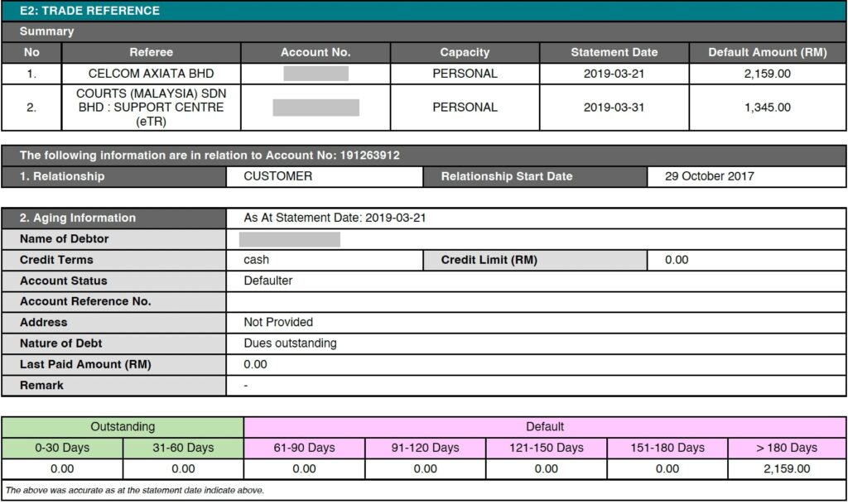Viewport: 848px width, 504px height.
Task: Click the 'Capacity' column header
Action: (465, 52)
